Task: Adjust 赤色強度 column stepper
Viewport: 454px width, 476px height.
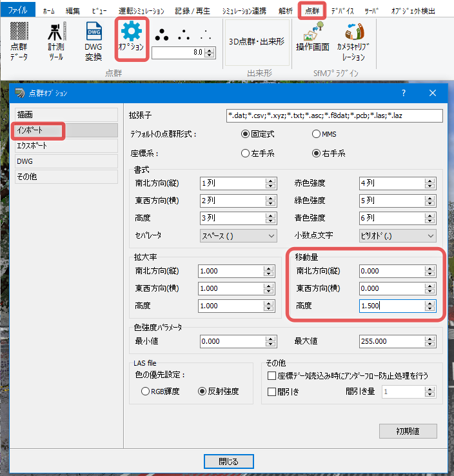Action: tap(429, 183)
